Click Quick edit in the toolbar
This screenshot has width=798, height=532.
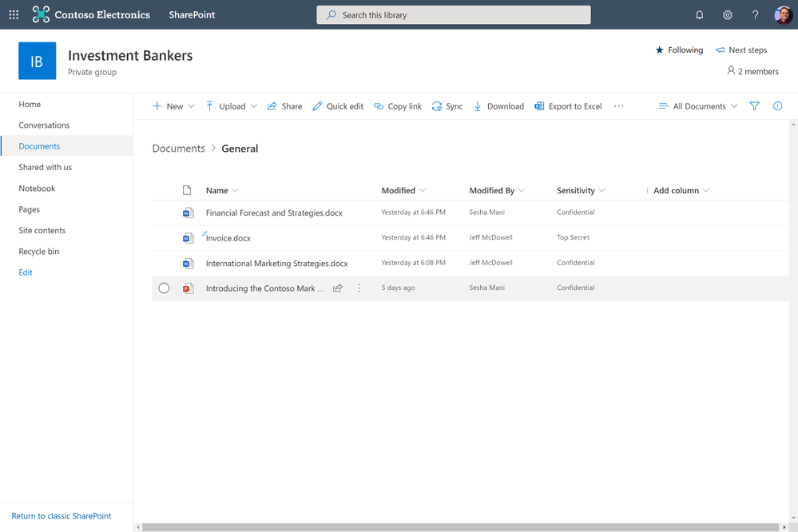338,106
